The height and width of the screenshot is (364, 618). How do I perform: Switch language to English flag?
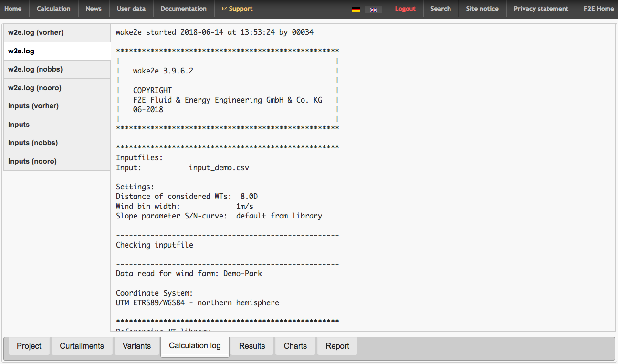(x=373, y=10)
